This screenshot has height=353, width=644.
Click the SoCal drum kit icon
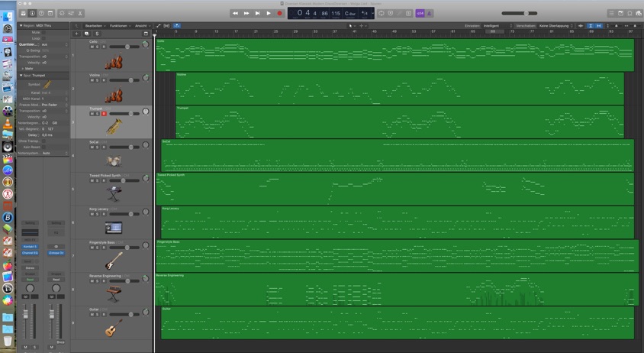click(113, 161)
